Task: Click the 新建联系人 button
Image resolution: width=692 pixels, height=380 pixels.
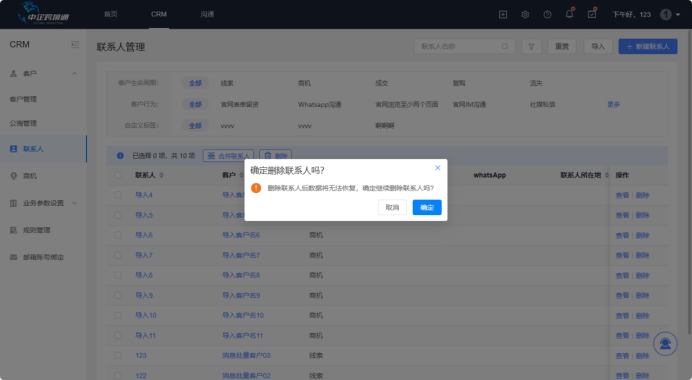Action: [648, 46]
